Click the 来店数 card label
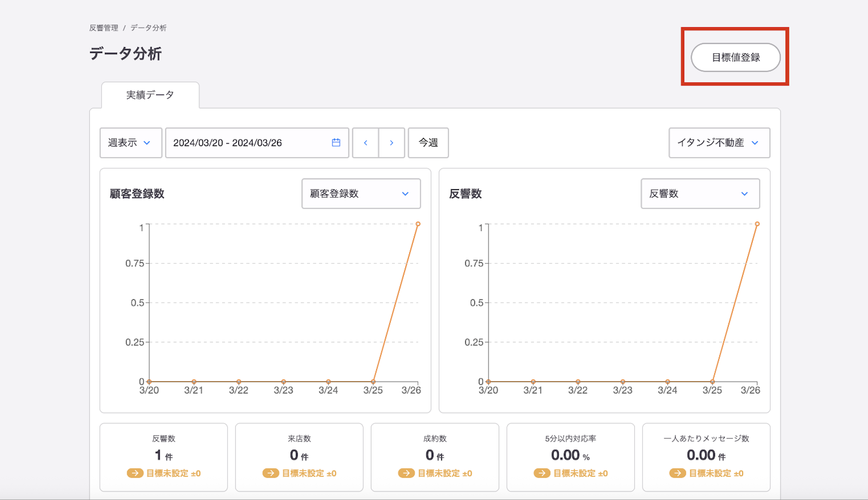The height and width of the screenshot is (500, 868). click(299, 438)
